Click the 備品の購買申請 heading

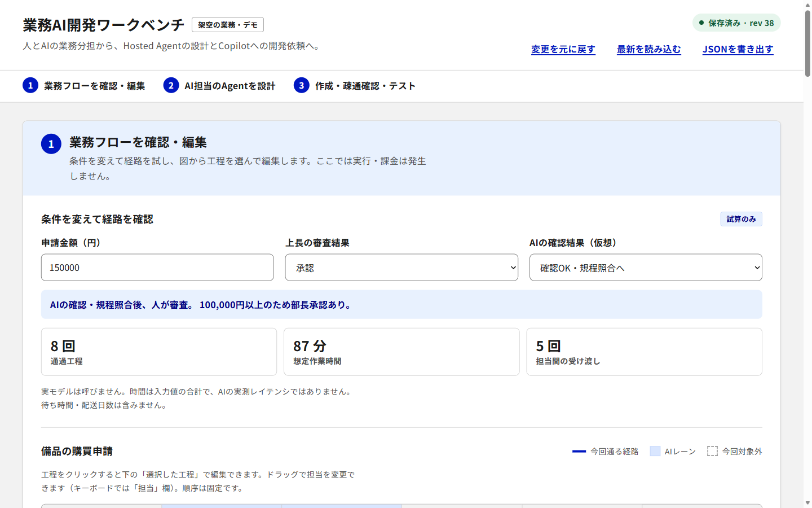point(77,451)
